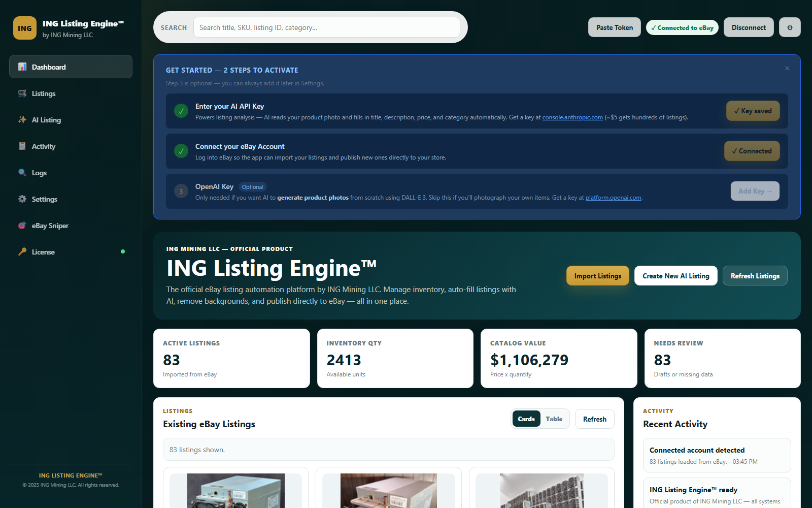Open platform.openai.com link

click(x=614, y=198)
